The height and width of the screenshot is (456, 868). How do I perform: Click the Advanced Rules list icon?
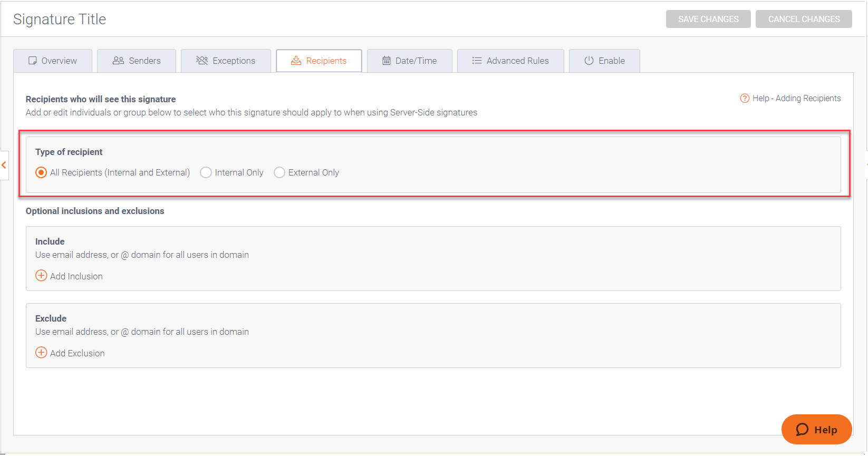coord(477,61)
